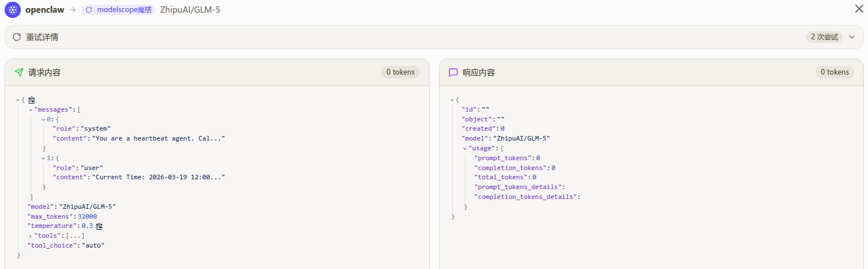
Task: Click the "system" role value
Action: click(95, 129)
